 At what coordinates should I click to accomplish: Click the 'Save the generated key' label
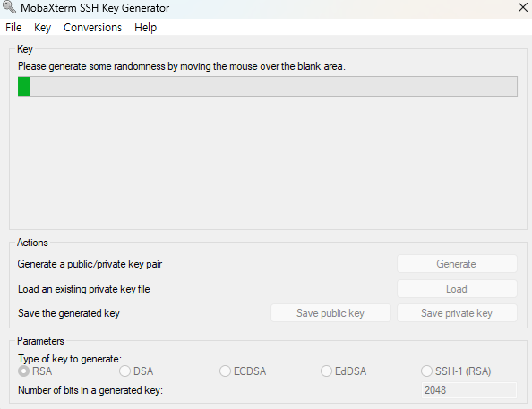pyautogui.click(x=69, y=313)
